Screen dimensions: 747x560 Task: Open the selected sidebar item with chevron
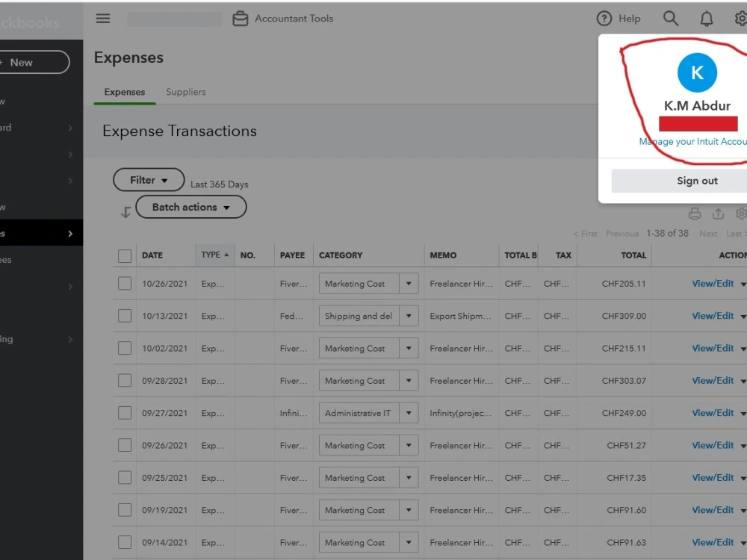pyautogui.click(x=41, y=233)
